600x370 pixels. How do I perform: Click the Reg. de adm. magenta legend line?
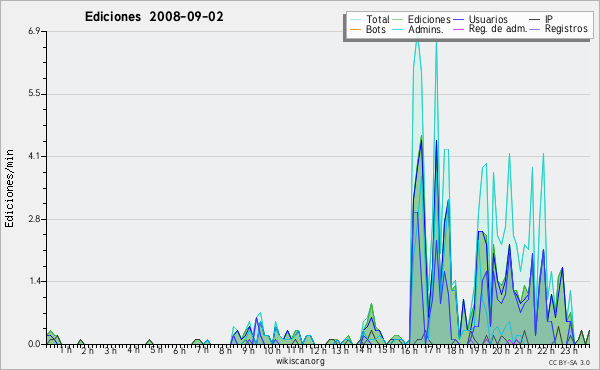click(x=458, y=29)
